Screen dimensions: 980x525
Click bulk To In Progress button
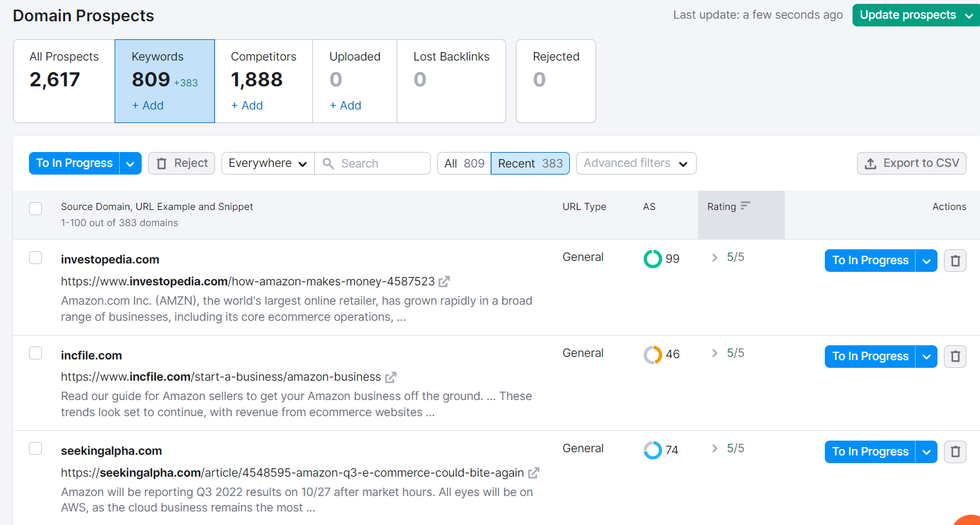click(x=75, y=164)
